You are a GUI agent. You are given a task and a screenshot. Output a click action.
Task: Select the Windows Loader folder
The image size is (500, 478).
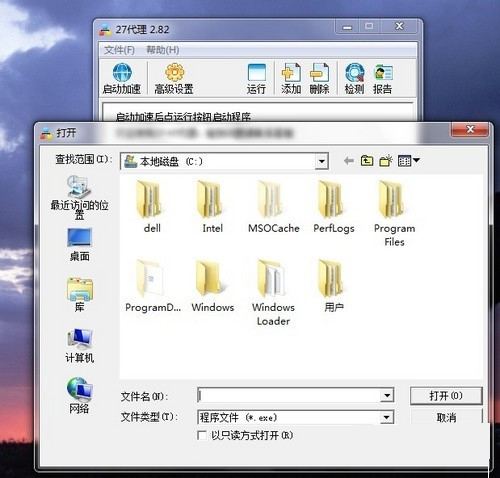click(x=273, y=293)
